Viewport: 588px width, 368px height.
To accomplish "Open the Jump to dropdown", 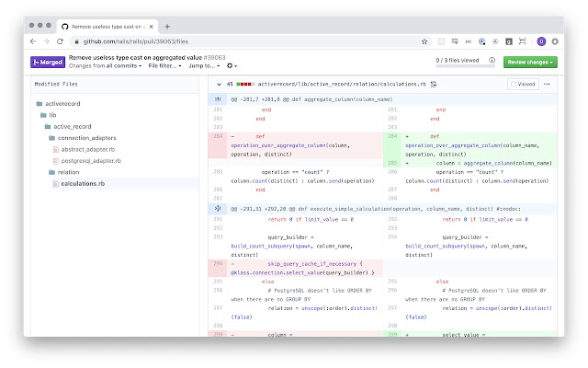I will pos(204,66).
